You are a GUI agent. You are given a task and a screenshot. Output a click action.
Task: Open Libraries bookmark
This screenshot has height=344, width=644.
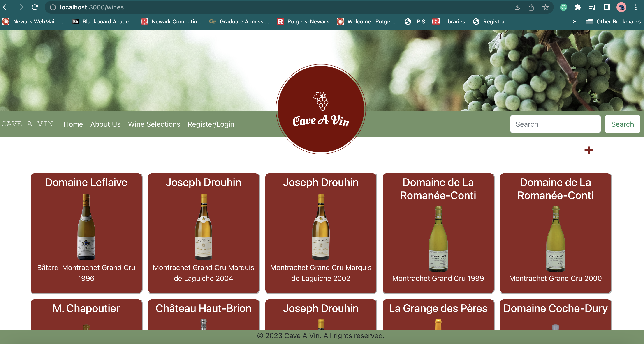[x=449, y=21]
